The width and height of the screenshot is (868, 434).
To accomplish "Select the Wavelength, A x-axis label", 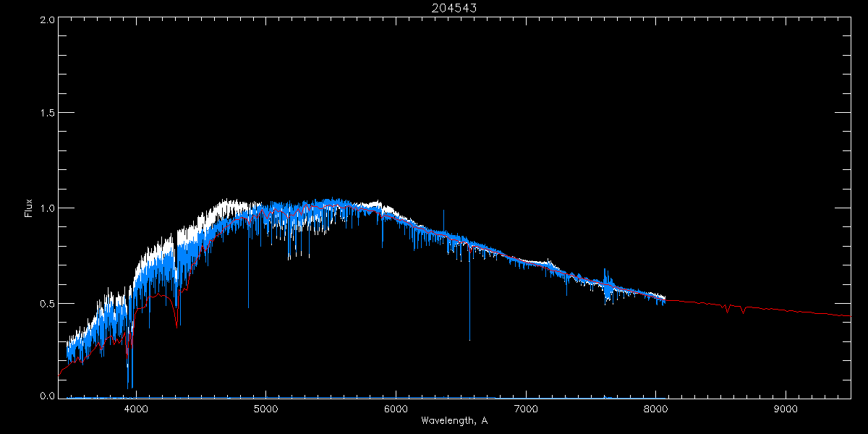I will [454, 420].
